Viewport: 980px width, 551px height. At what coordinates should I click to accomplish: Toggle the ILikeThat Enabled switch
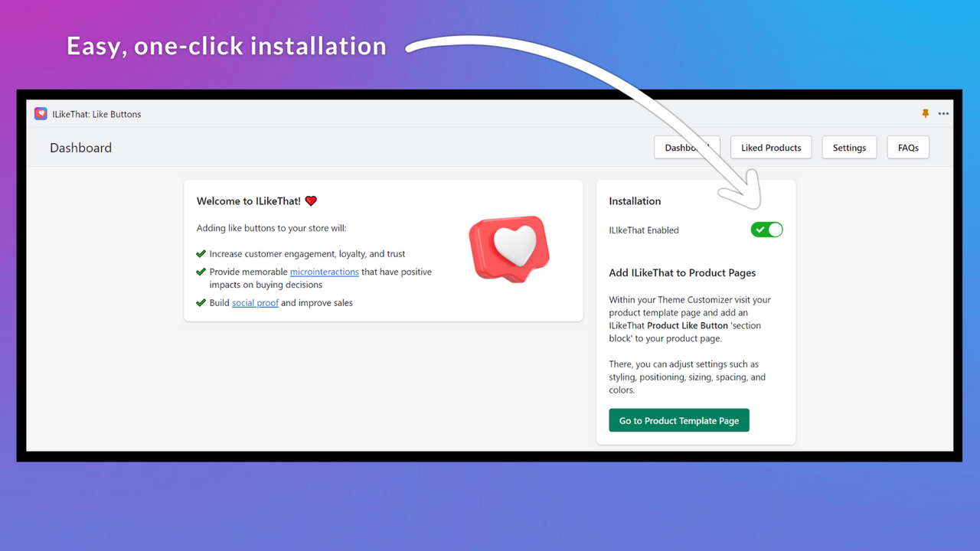tap(766, 230)
